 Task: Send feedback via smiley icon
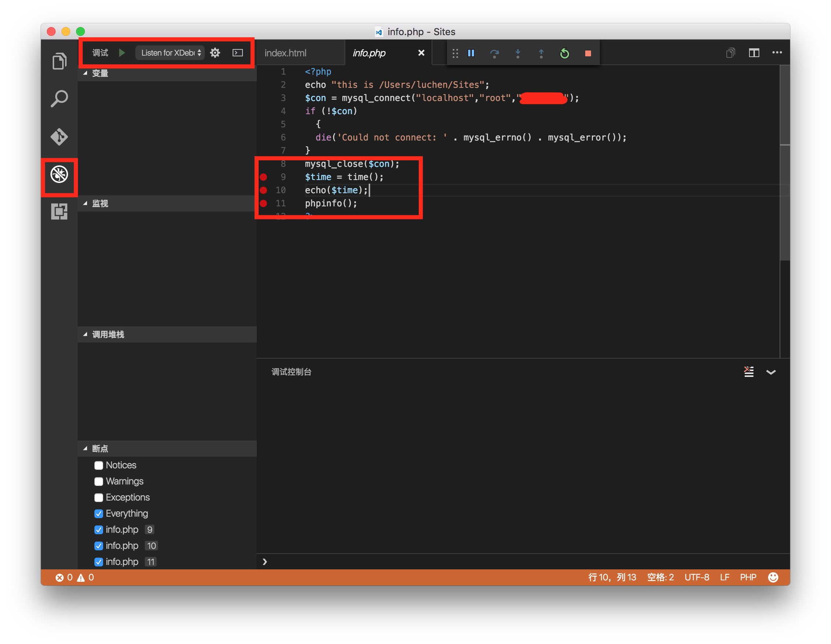point(773,577)
